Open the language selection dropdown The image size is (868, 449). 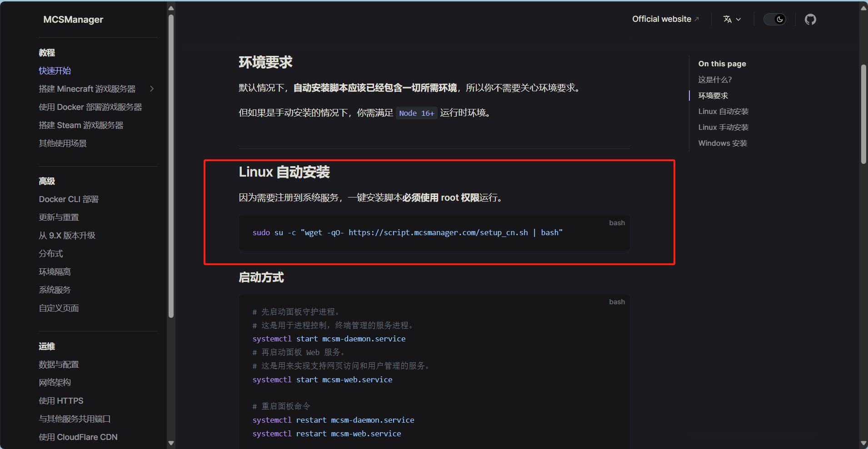tap(732, 20)
